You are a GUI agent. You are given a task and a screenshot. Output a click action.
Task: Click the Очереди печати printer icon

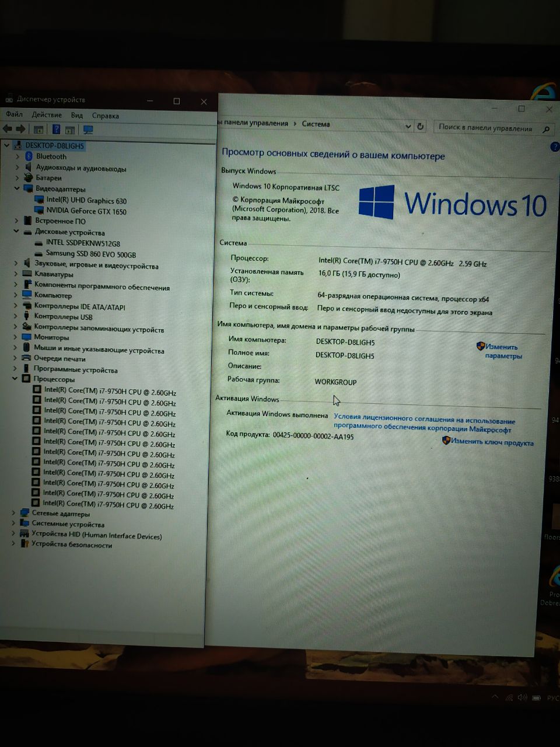point(26,358)
